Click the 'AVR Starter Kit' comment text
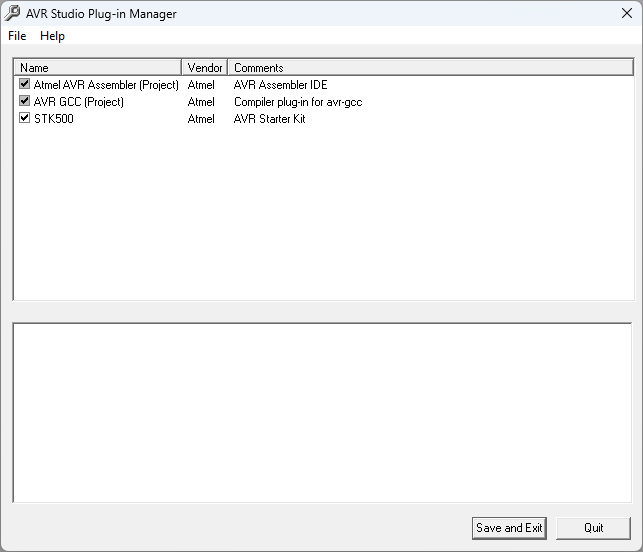The height and width of the screenshot is (552, 643). click(x=269, y=119)
